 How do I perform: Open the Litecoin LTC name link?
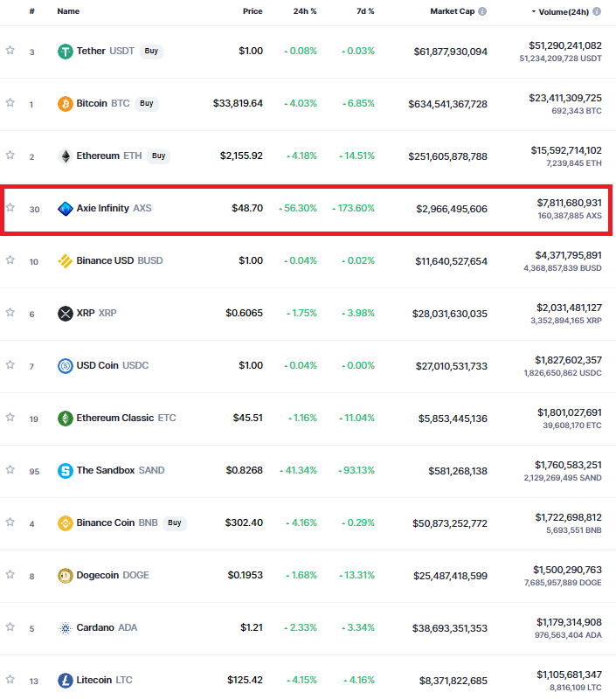pyautogui.click(x=105, y=681)
